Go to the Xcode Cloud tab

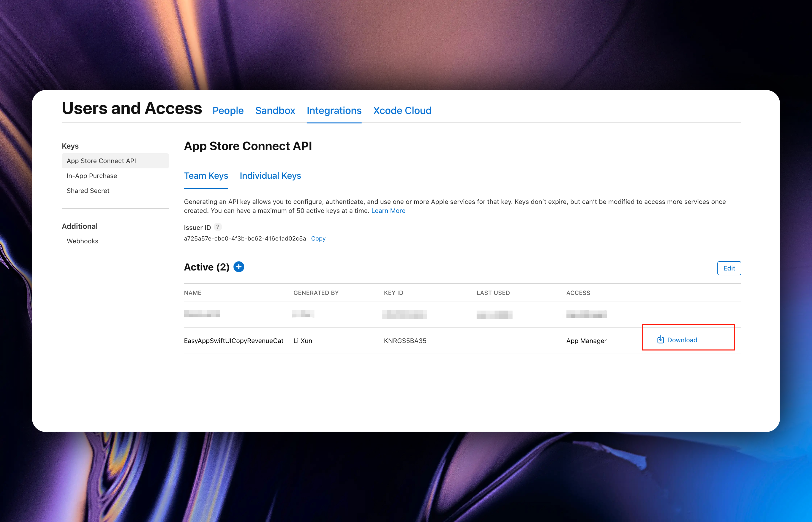pos(402,110)
